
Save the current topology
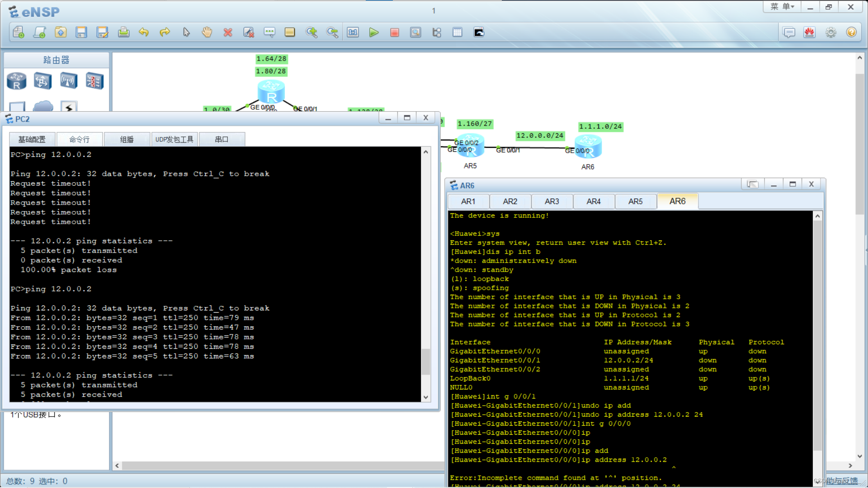tap(81, 32)
